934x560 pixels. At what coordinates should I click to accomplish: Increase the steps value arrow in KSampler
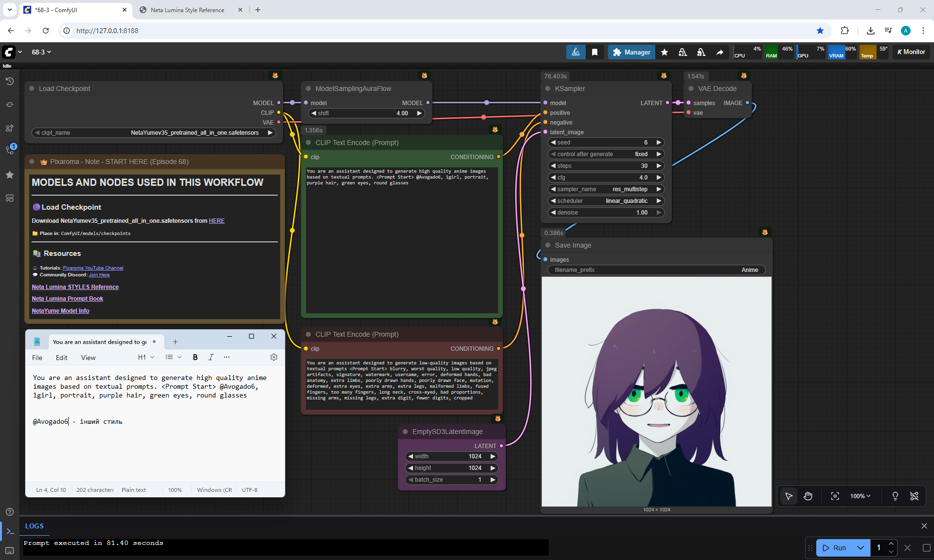[x=659, y=166]
